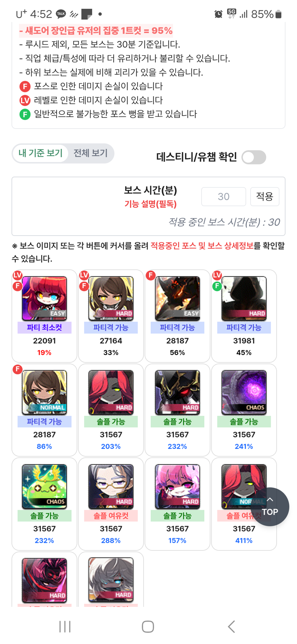This screenshot has height=644, width=297.
Task: Click the 파티 최소컷 label at 19%
Action: 44,328
